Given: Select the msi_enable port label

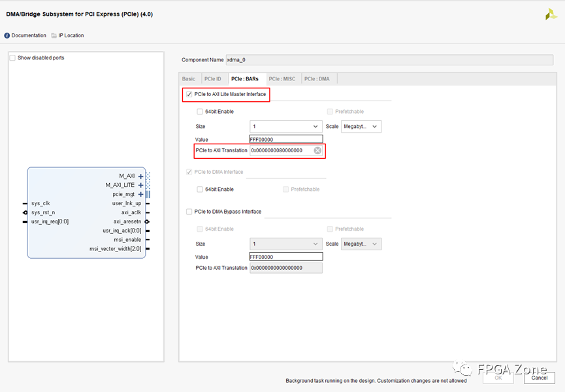Looking at the screenshot, I should click(127, 240).
